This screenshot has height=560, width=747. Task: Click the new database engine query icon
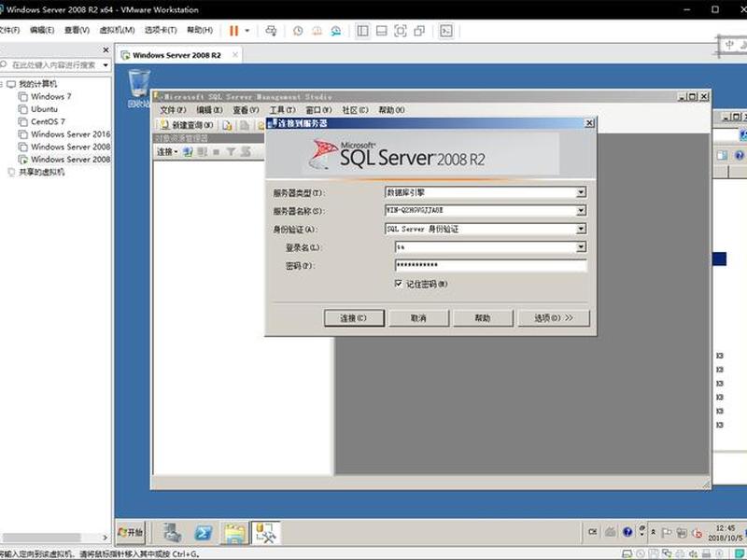(x=228, y=125)
